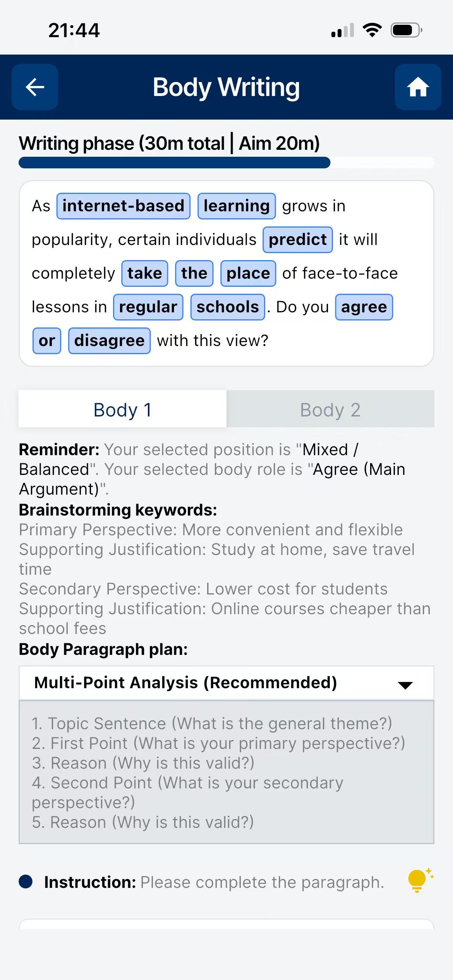The width and height of the screenshot is (453, 980).
Task: Tap the back arrow icon
Action: (x=35, y=87)
